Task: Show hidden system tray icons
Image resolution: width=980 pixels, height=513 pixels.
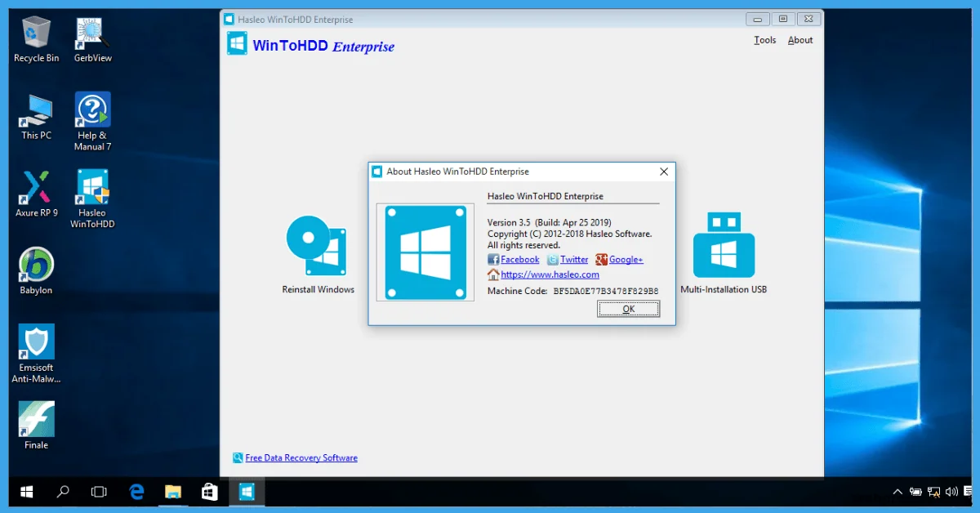Action: pyautogui.click(x=898, y=492)
